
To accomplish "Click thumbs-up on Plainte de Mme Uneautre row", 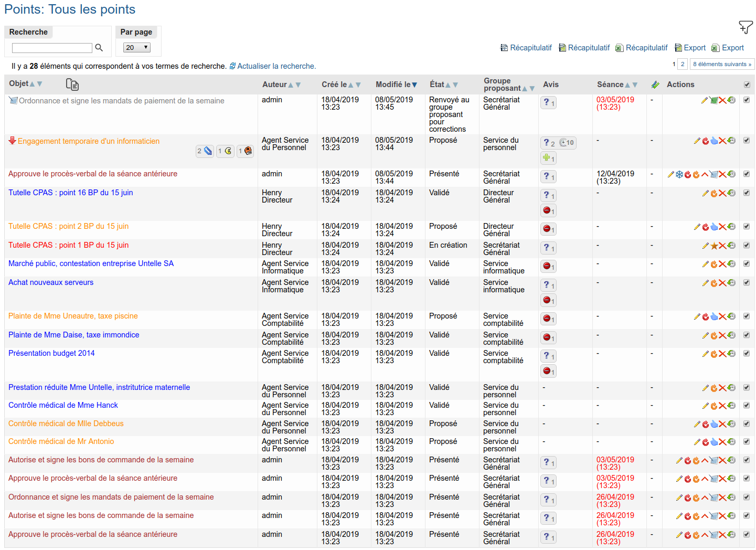I will click(714, 316).
